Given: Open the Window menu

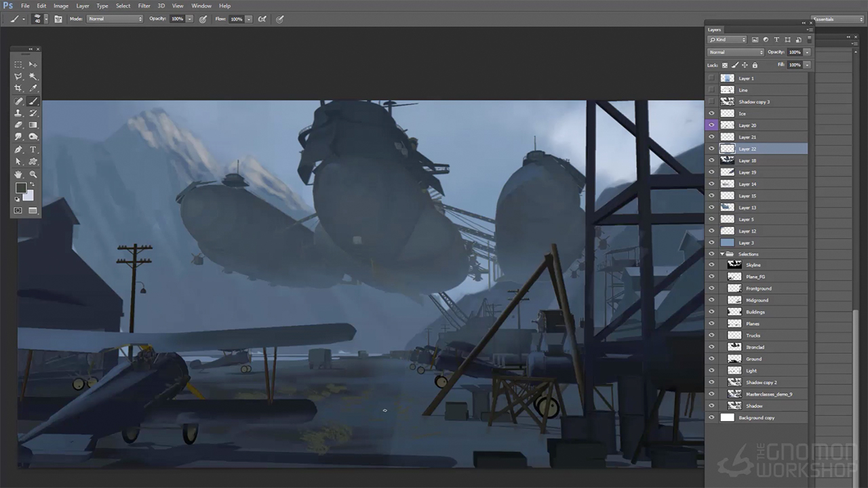Looking at the screenshot, I should (x=201, y=5).
